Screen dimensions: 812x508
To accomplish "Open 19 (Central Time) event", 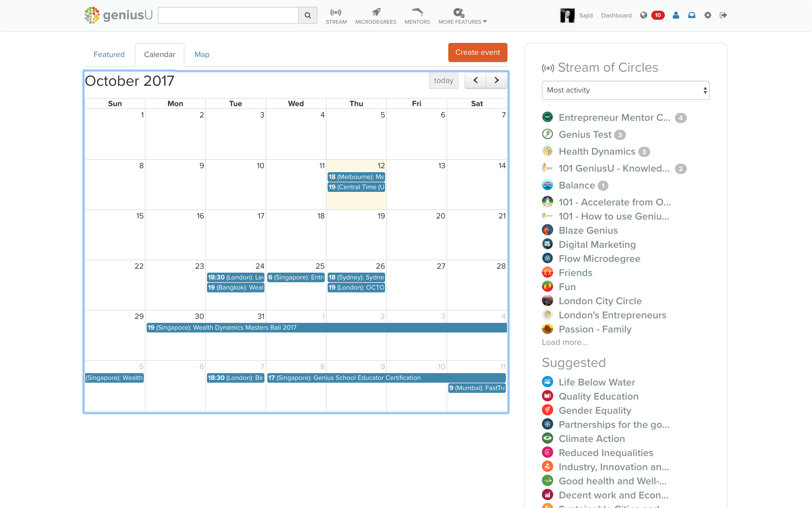I will pos(356,187).
